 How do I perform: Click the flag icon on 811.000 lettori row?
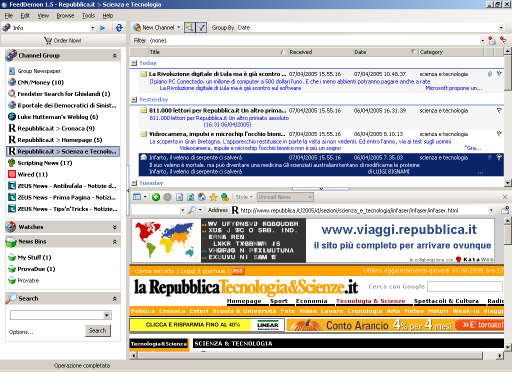pyautogui.click(x=499, y=110)
